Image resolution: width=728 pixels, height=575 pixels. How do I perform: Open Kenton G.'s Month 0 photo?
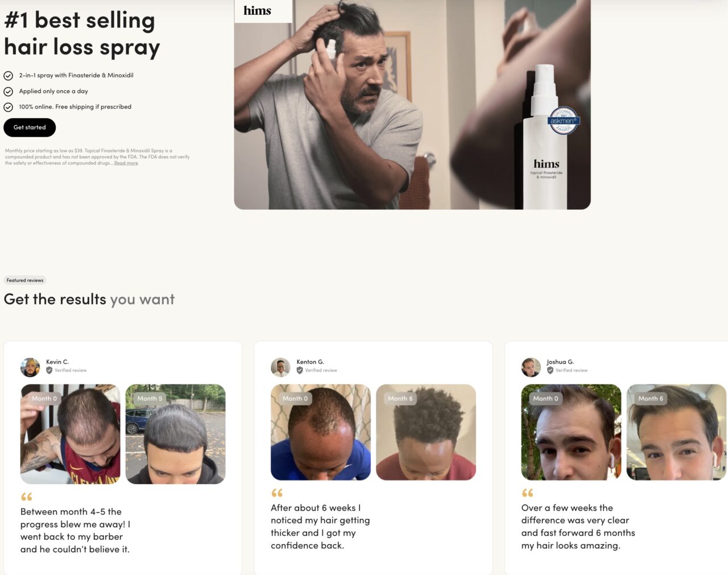(321, 432)
